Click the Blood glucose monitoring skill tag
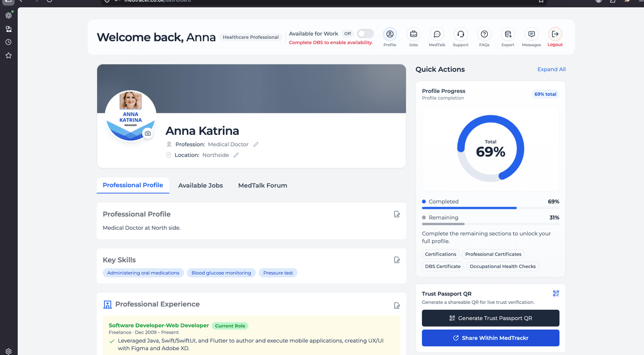The height and width of the screenshot is (355, 644). point(221,273)
